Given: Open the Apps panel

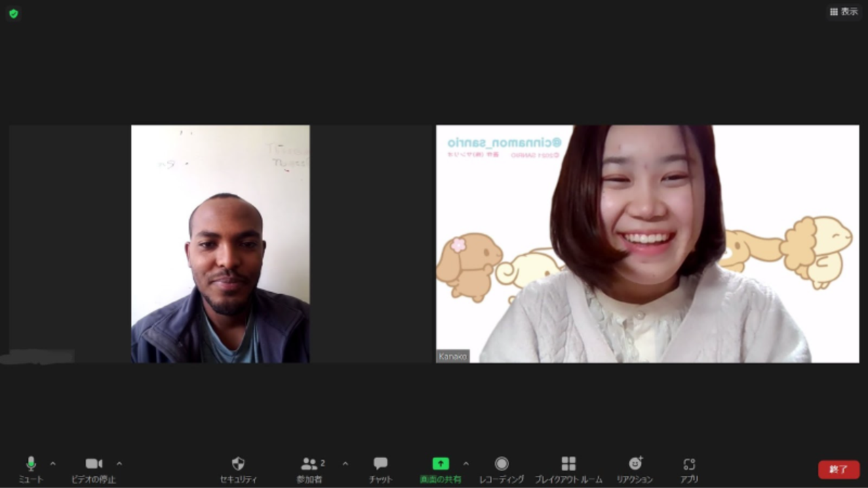Looking at the screenshot, I should coord(689,470).
